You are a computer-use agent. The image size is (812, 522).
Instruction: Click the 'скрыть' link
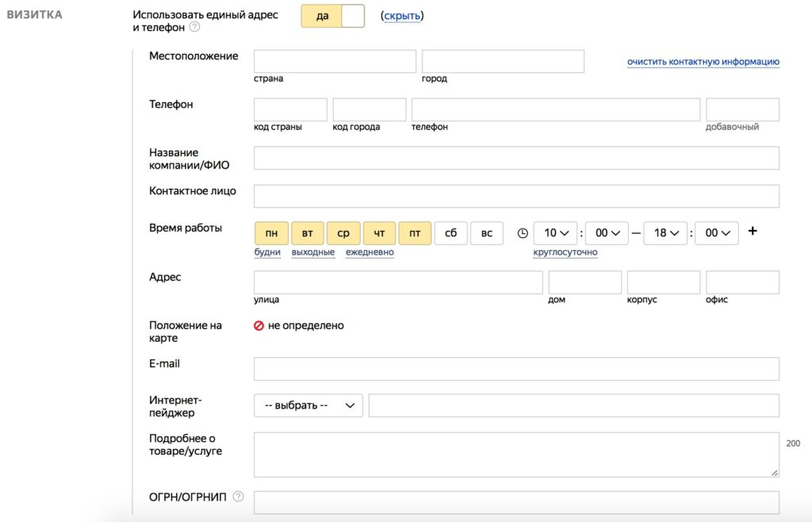tap(402, 16)
